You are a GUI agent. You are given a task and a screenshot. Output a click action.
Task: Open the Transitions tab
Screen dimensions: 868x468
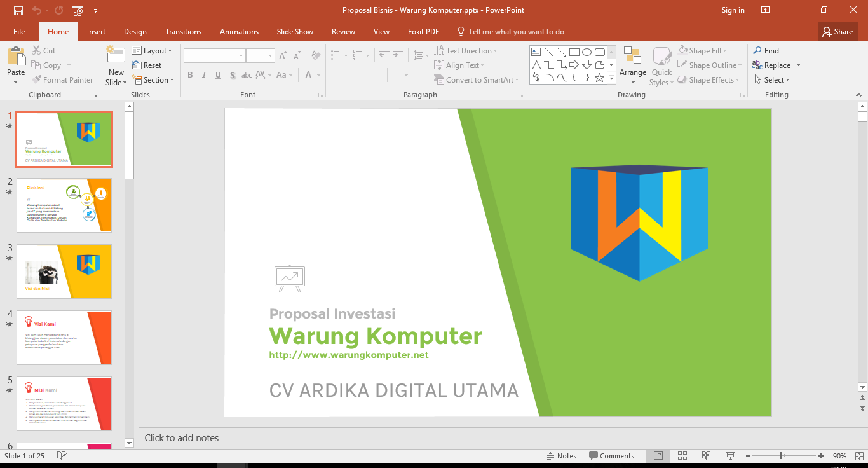[183, 32]
